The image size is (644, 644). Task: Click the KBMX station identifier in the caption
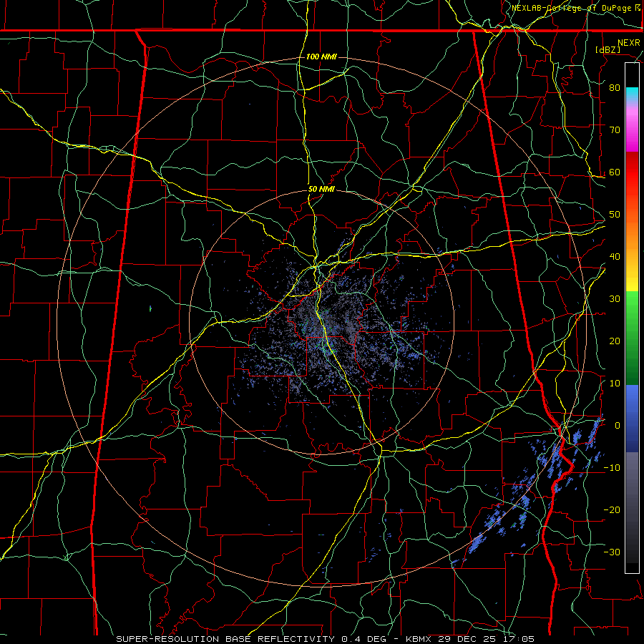click(x=419, y=639)
